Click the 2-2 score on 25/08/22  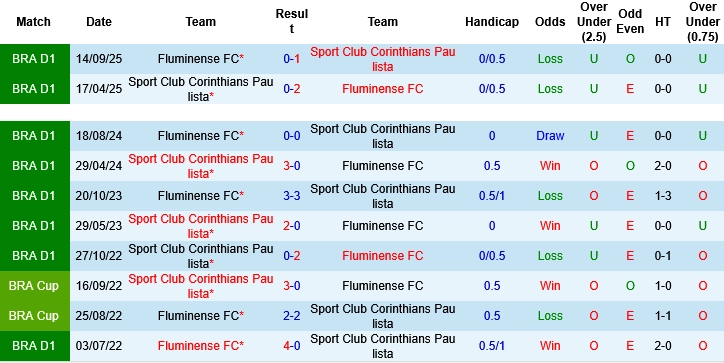tap(292, 316)
